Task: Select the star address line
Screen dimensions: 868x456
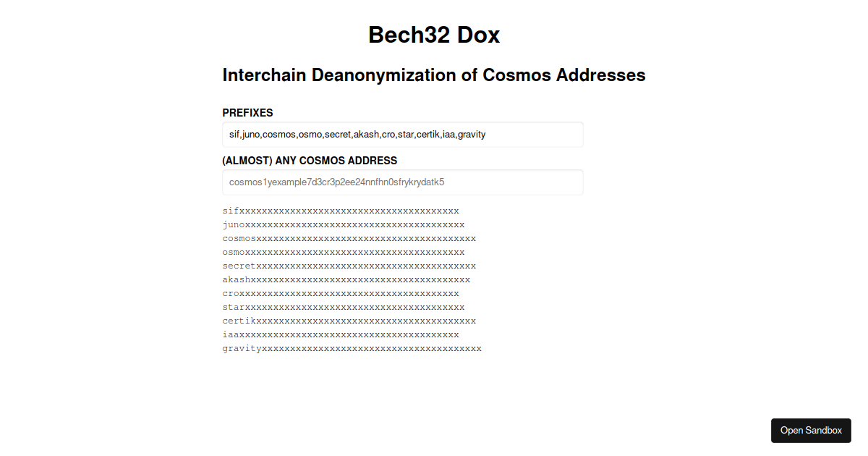Action: tap(343, 307)
